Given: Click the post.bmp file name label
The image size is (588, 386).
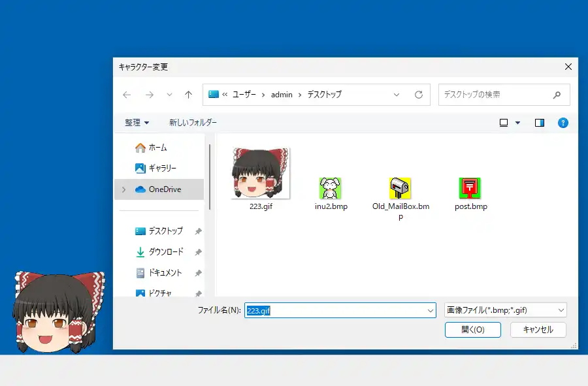Looking at the screenshot, I should (x=471, y=206).
